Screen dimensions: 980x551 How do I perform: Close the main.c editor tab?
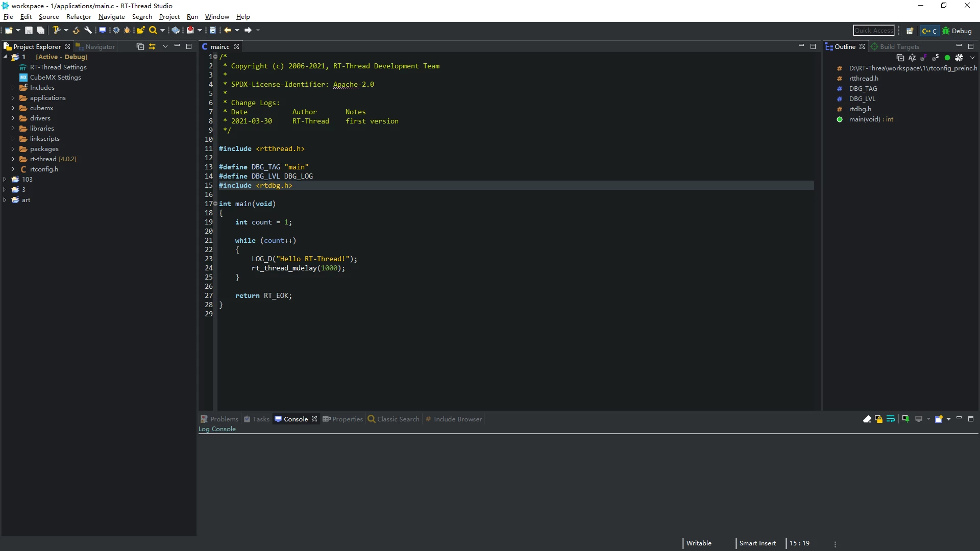[x=236, y=46]
